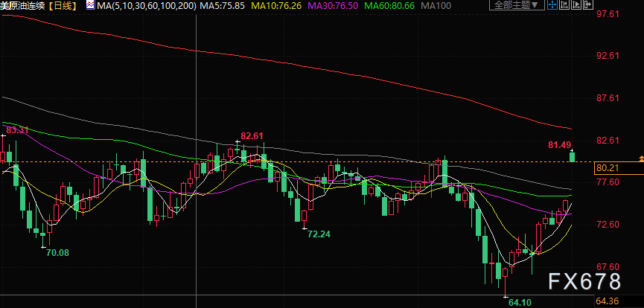This screenshot has height=308, width=644.
Task: Click the 82.61 high price marker
Action: coord(252,135)
